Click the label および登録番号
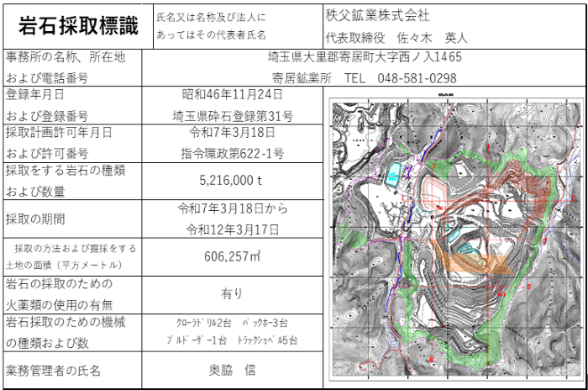Viewport: 588px width, 390px height. 47,116
